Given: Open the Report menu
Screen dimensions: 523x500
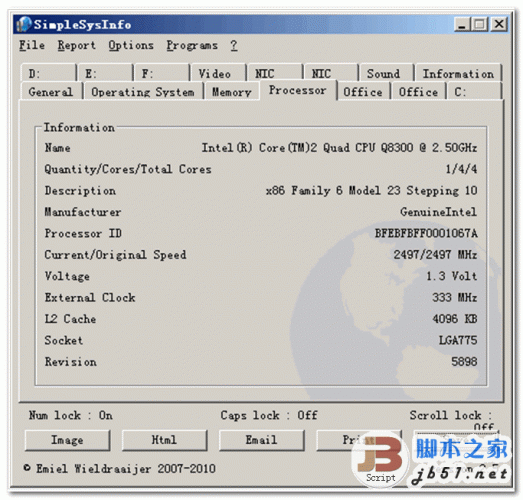Looking at the screenshot, I should pyautogui.click(x=77, y=45).
